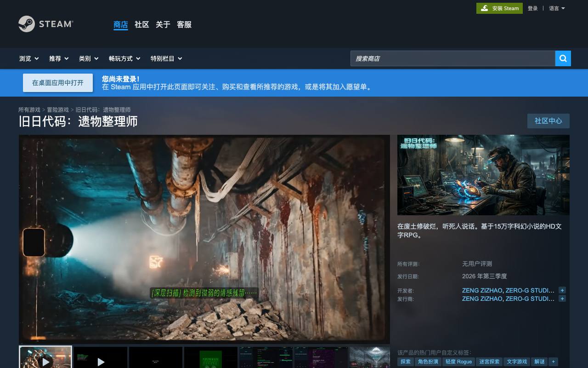Click the 所有游戏 breadcrumb link
588x368 pixels.
[29, 109]
